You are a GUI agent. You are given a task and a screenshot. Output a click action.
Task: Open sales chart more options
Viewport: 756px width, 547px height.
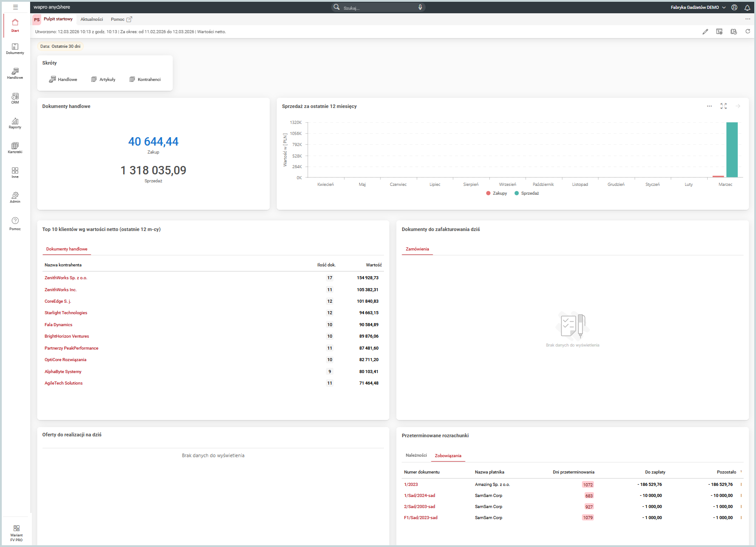point(709,106)
